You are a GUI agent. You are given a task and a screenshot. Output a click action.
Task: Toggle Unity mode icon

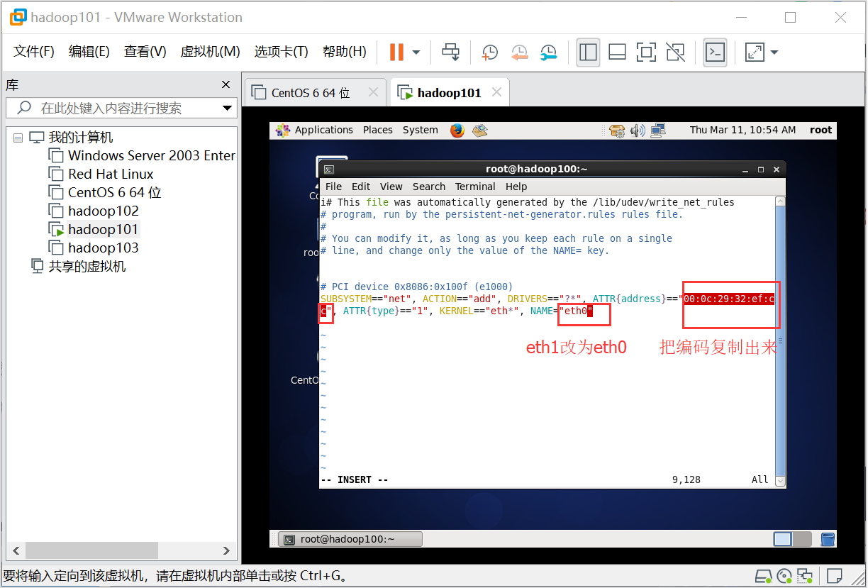coord(675,52)
